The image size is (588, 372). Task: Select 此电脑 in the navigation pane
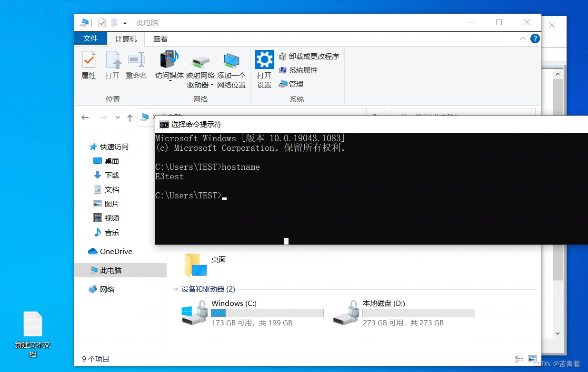click(x=120, y=270)
